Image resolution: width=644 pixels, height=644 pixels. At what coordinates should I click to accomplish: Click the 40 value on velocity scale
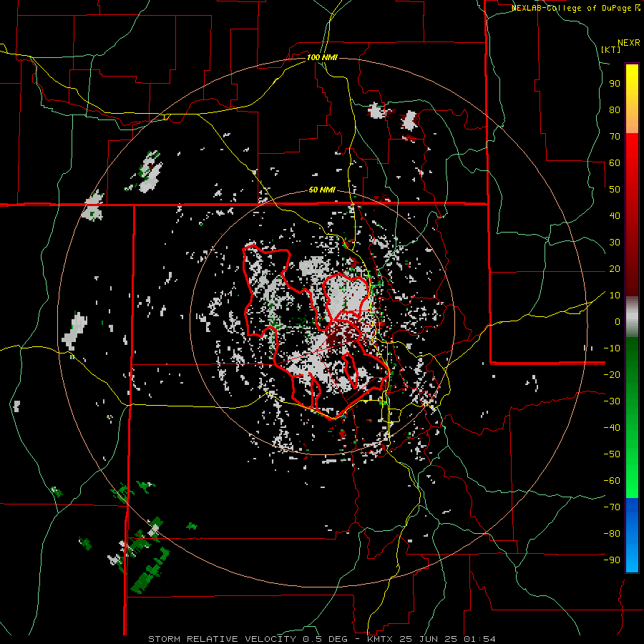click(615, 215)
